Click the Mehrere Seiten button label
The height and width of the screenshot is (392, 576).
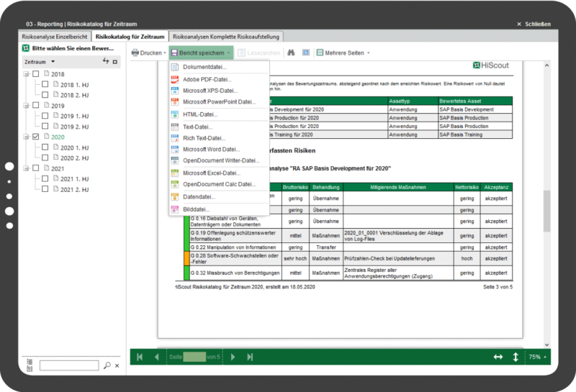(344, 53)
